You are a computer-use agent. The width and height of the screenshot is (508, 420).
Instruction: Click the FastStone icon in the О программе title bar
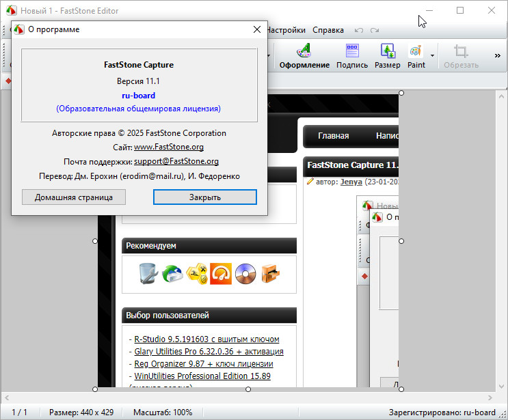(x=19, y=30)
